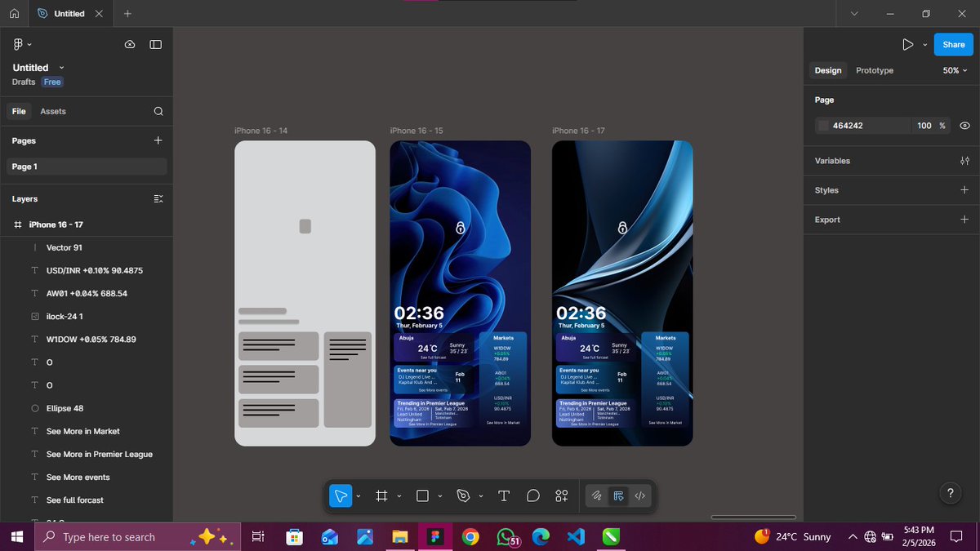The image size is (980, 551).
Task: Expand the Pen tool options arrow
Action: pyautogui.click(x=480, y=495)
